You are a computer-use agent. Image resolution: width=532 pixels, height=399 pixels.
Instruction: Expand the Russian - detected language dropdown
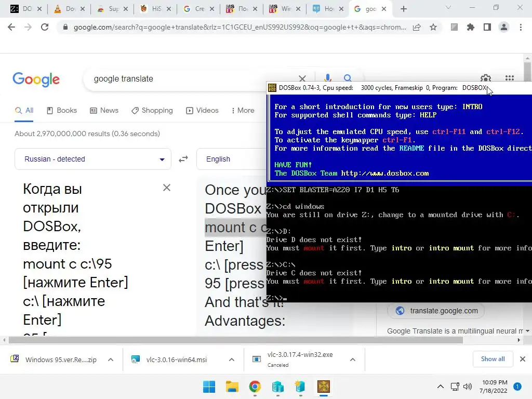point(92,159)
